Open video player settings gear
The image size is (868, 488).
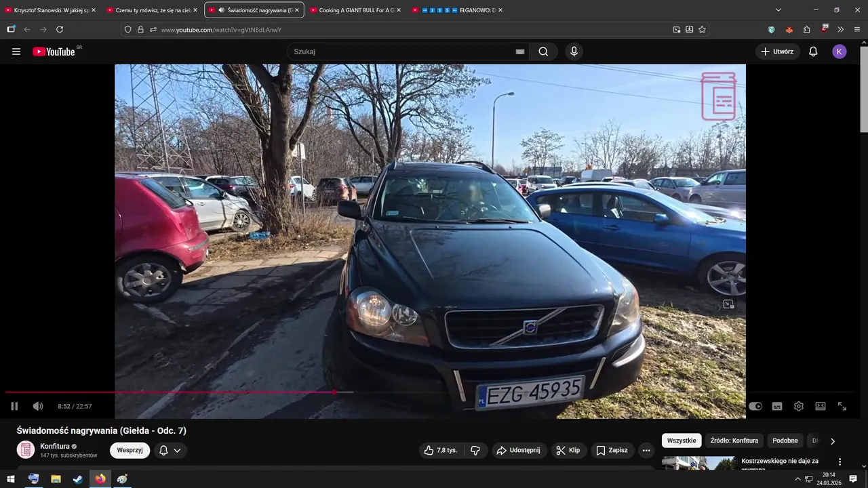(799, 406)
